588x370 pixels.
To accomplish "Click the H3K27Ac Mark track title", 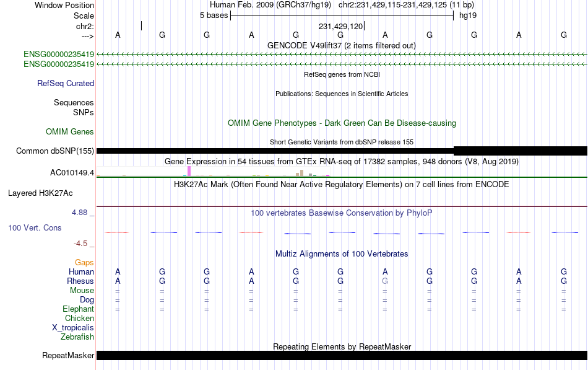I will 342,185.
